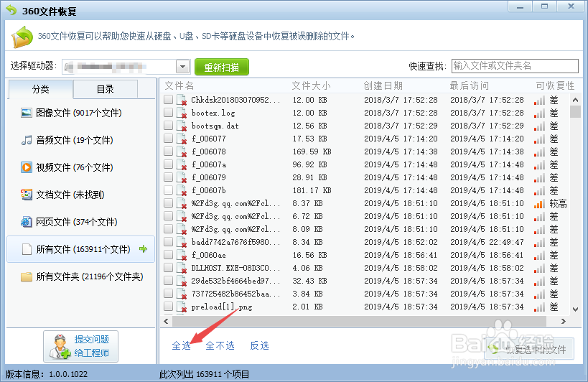The width and height of the screenshot is (588, 382).
Task: Sort by 最后访问 column header
Action: 469,86
